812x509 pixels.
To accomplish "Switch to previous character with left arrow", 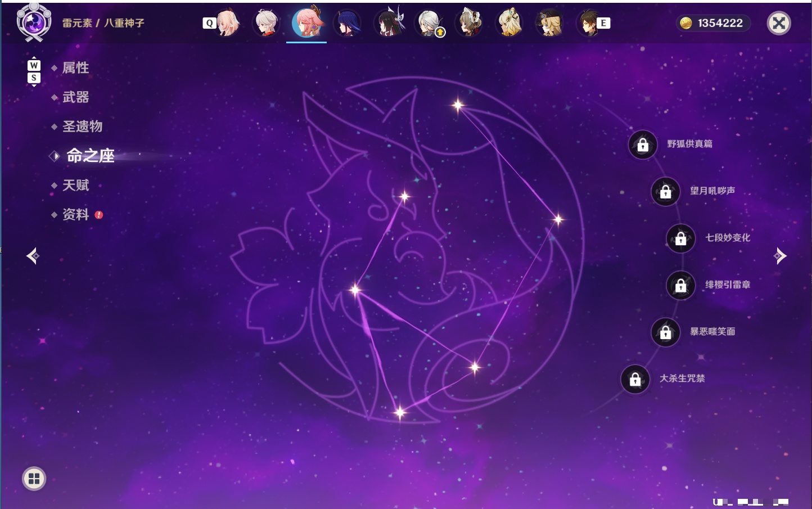I will click(x=33, y=256).
